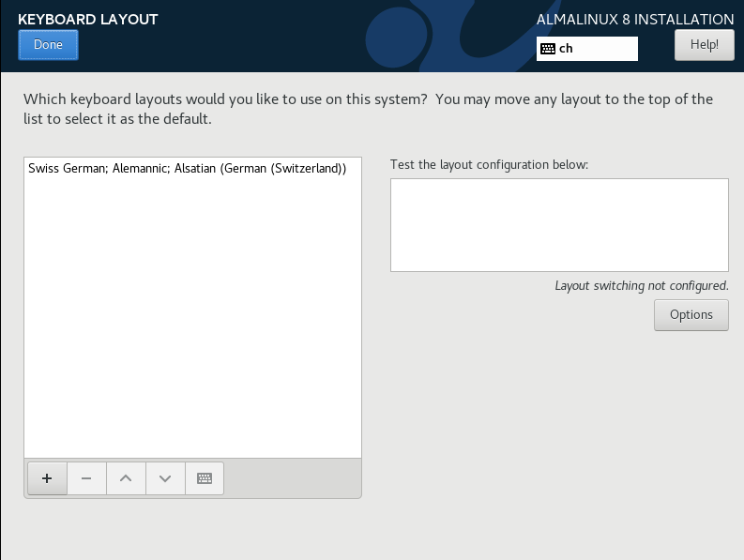The width and height of the screenshot is (744, 560).
Task: Click the KEYBOARD LAYOUT heading
Action: click(88, 20)
